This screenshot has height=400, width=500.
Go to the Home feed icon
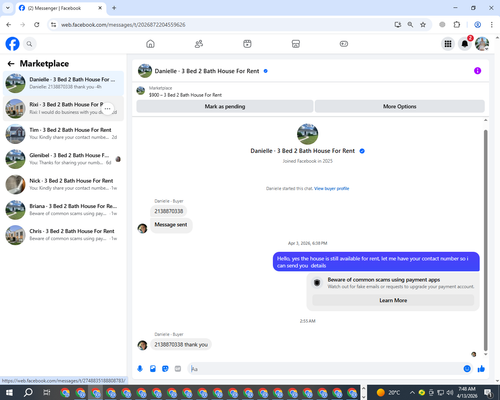click(150, 44)
